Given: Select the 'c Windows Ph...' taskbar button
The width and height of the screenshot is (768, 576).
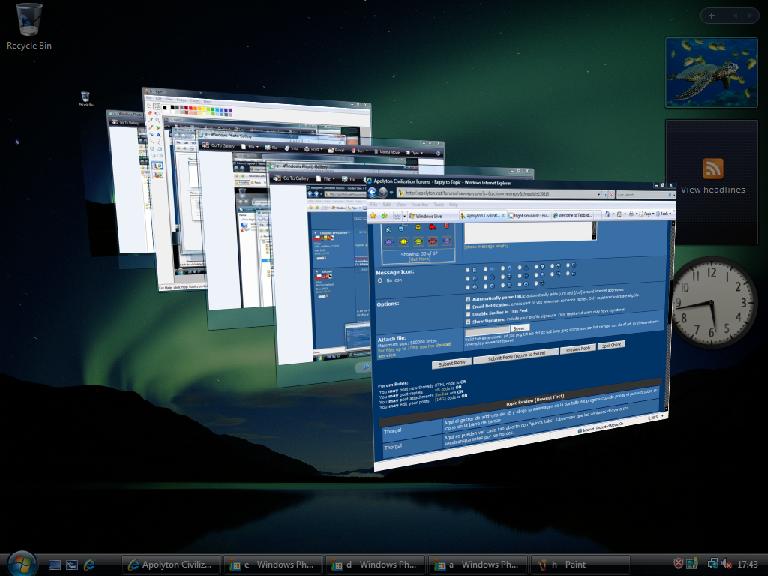Looking at the screenshot, I should (x=273, y=565).
